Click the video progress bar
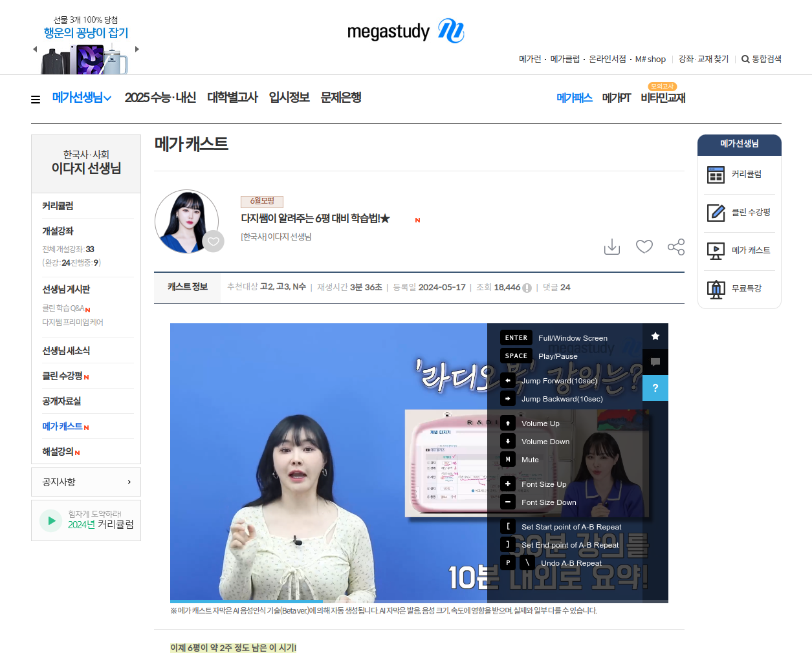This screenshot has height=653, width=812. pyautogui.click(x=419, y=601)
